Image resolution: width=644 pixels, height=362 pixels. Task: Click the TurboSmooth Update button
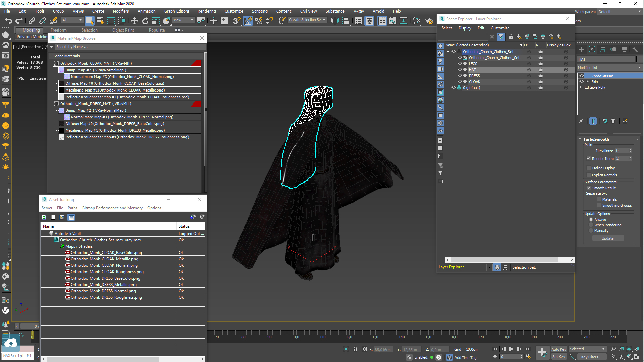(x=607, y=238)
